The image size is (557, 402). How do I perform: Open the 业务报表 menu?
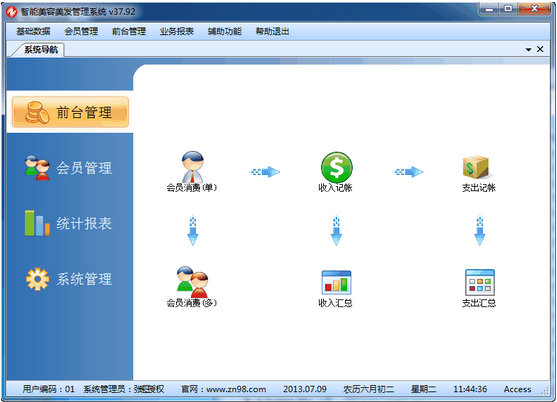[177, 31]
